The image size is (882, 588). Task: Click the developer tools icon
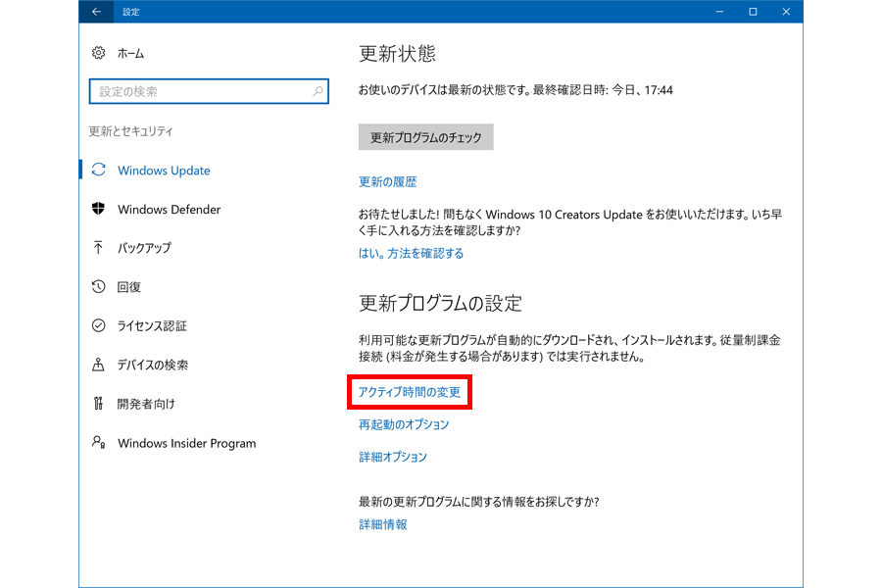pyautogui.click(x=98, y=404)
